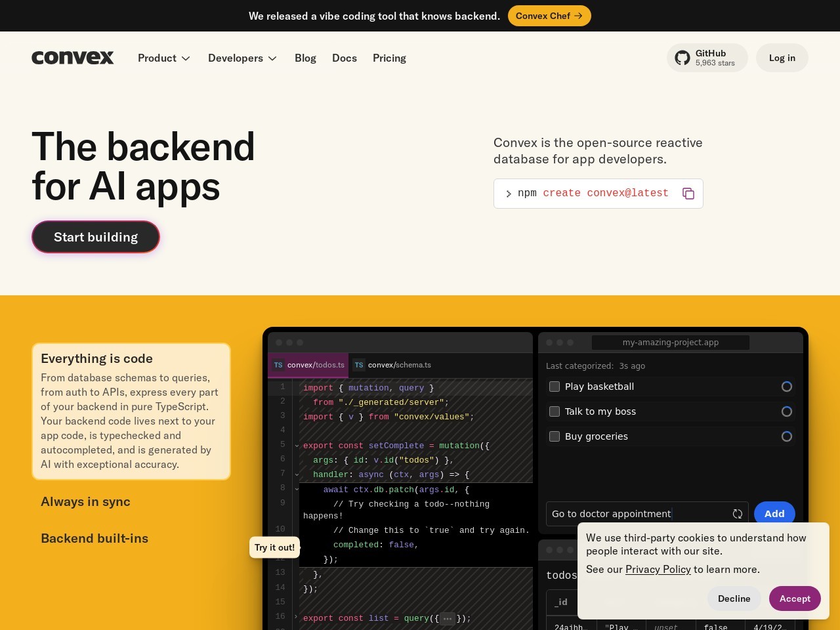Select the Everything is code card
The image size is (840, 630).
pyautogui.click(x=131, y=411)
